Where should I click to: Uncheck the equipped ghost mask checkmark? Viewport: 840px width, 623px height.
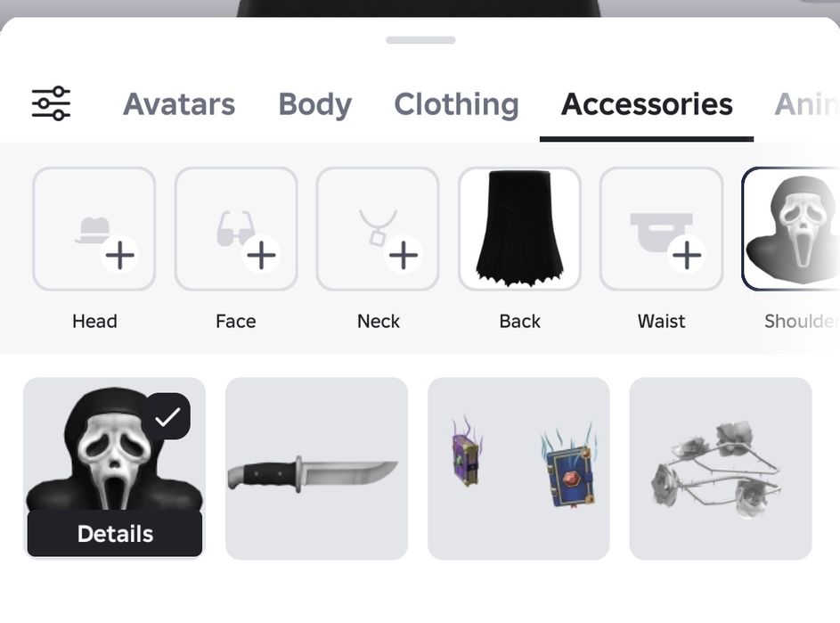coord(167,417)
